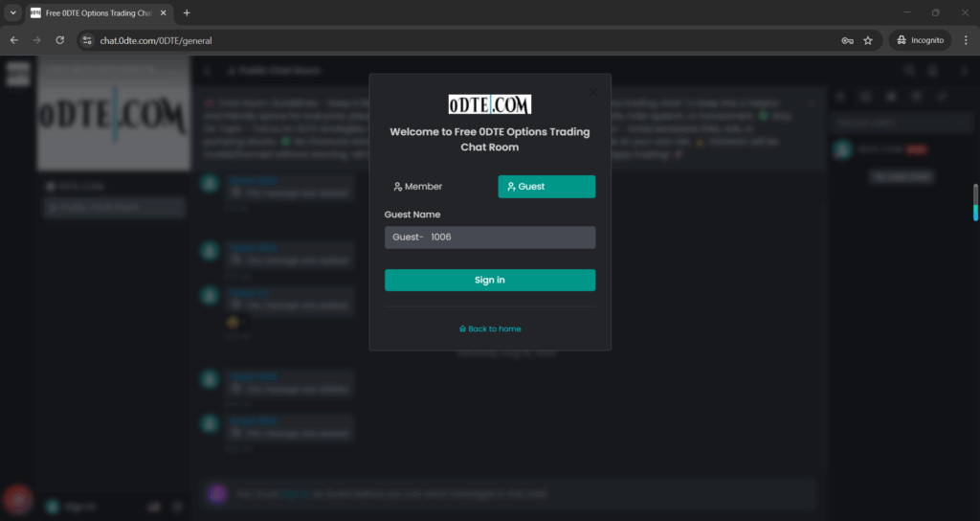Bookmark this page with the star

pyautogui.click(x=868, y=40)
